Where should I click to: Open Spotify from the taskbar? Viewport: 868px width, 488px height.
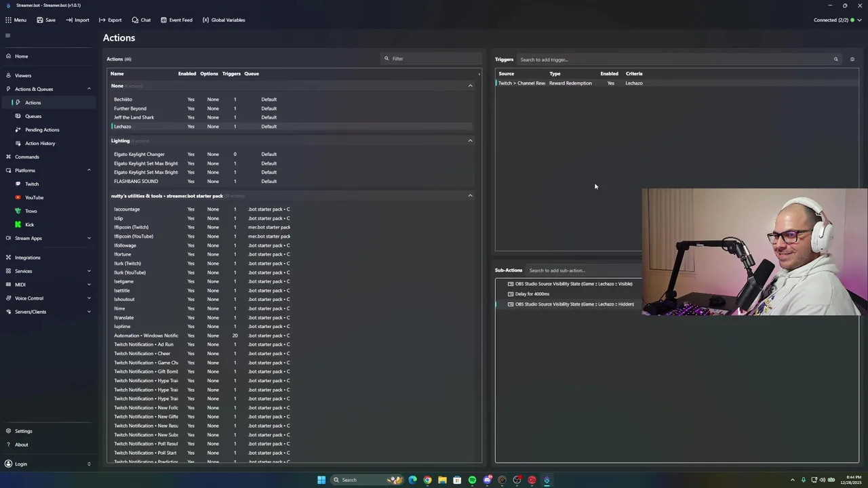coord(472,480)
